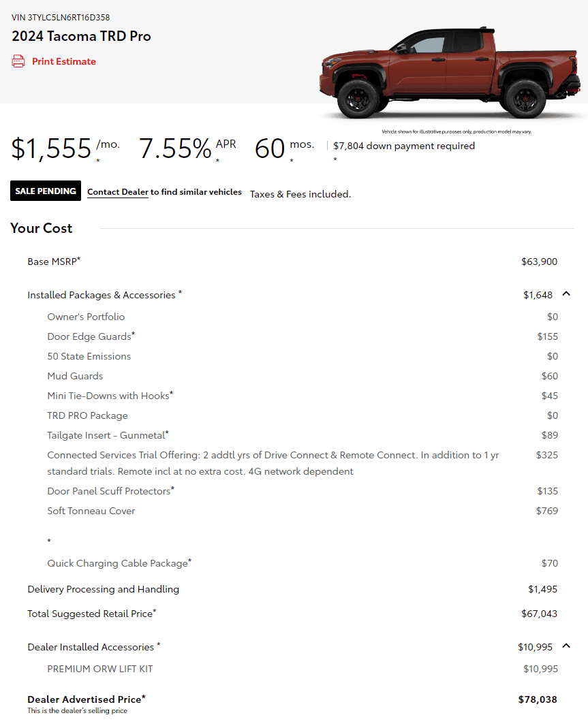Click the Quick Charging Cable Package asterisk
Image resolution: width=588 pixels, height=726 pixels.
(x=190, y=561)
